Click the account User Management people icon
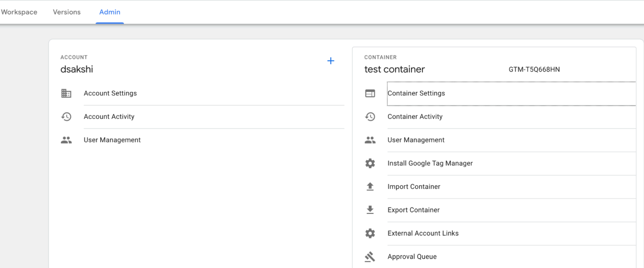The width and height of the screenshot is (644, 268). (67, 140)
